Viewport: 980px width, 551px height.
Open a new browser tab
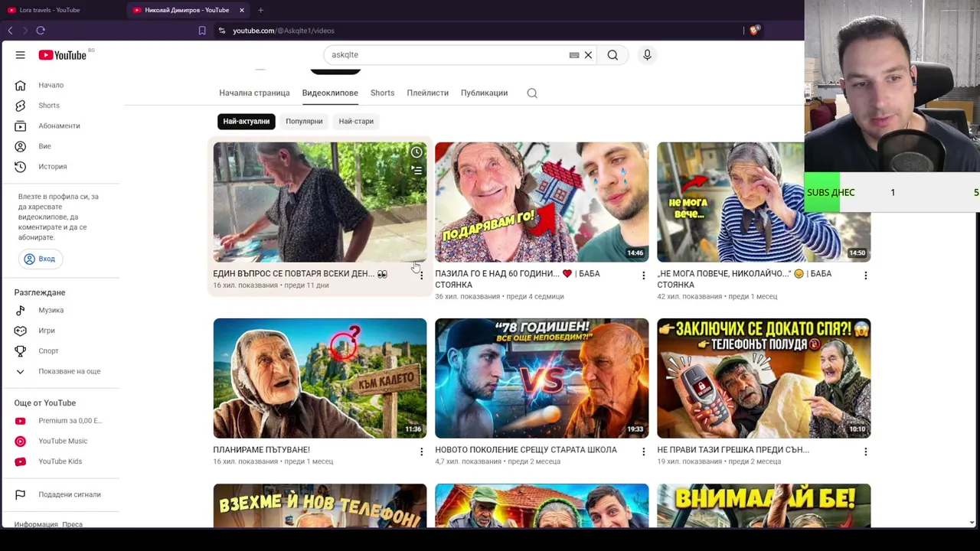tap(260, 10)
